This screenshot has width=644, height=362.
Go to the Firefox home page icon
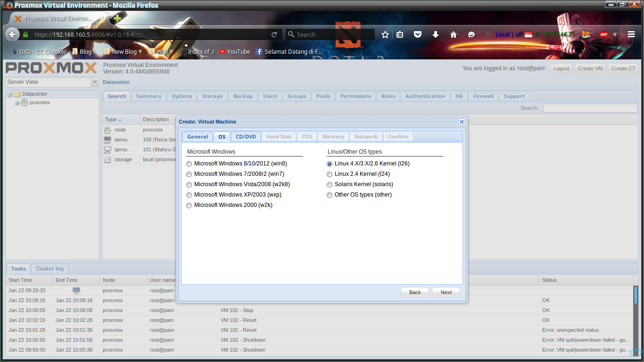454,34
